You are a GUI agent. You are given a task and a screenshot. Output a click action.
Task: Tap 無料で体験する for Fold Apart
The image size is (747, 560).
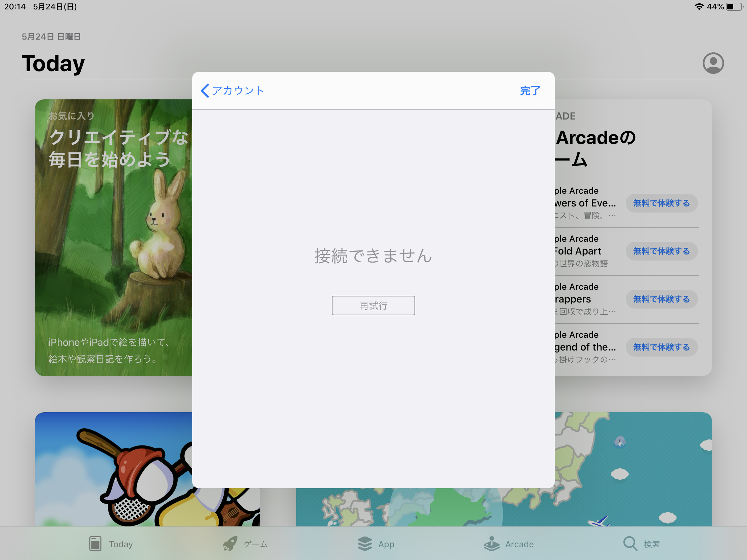pyautogui.click(x=661, y=251)
